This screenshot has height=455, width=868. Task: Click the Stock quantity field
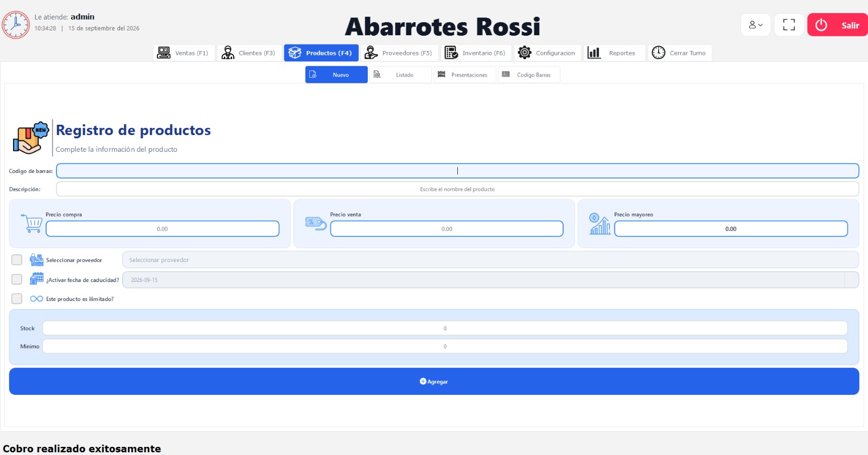pos(445,328)
